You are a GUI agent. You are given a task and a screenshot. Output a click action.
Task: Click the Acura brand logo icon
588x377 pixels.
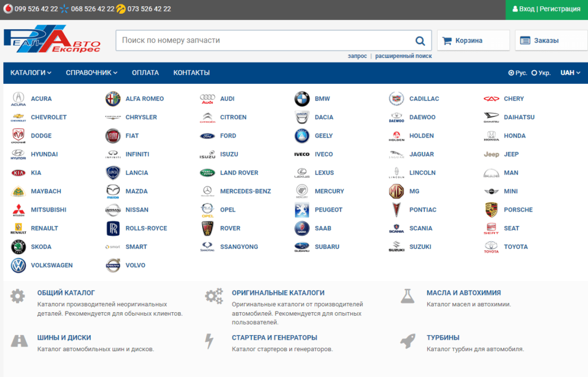coord(18,99)
